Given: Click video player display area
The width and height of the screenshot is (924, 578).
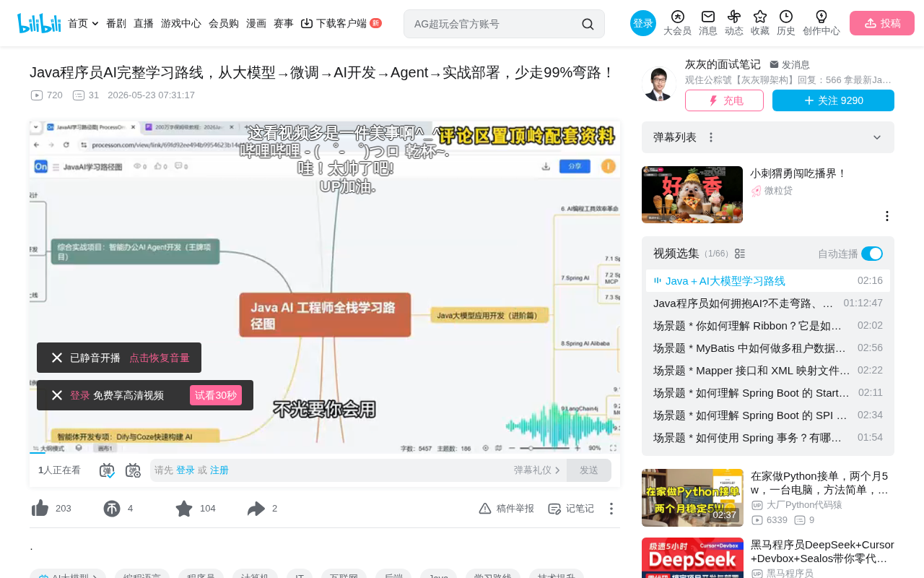Looking at the screenshot, I should pyautogui.click(x=325, y=288).
